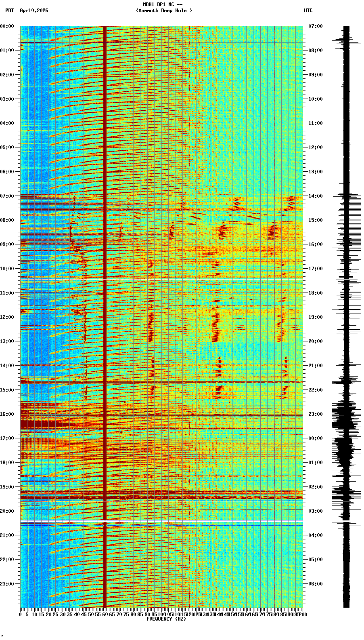
Task: Click the 09:00 PDT time label
Action: point(7,244)
